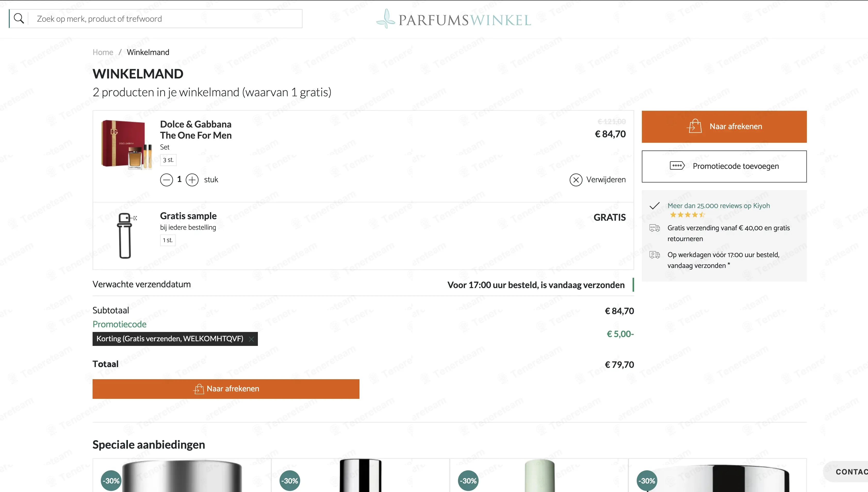868x492 pixels.
Task: Click Promotiecode toevoegen button
Action: (724, 166)
